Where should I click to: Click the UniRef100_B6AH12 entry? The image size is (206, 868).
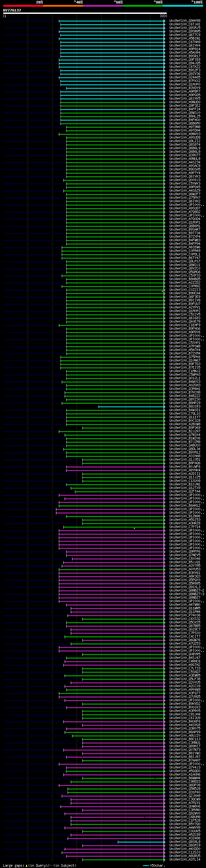pos(185,506)
